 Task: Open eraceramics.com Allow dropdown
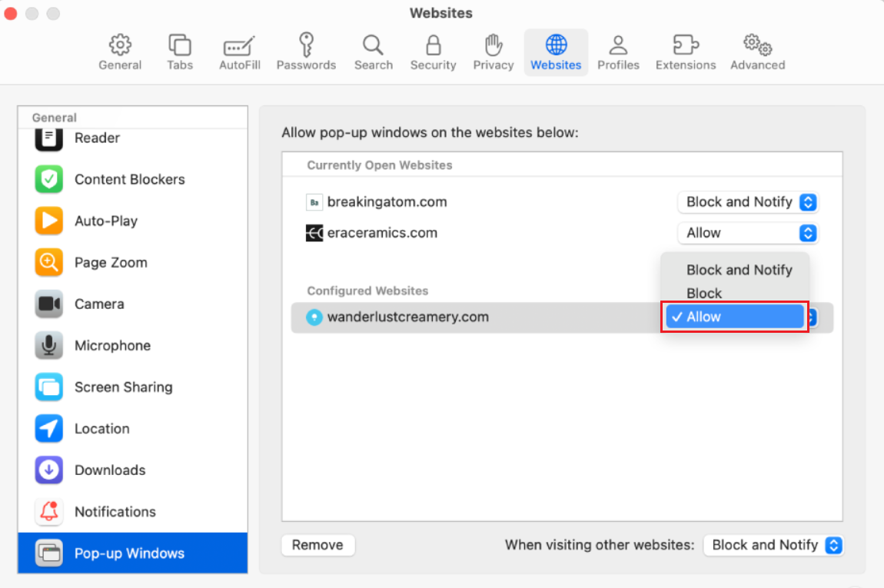pos(748,233)
